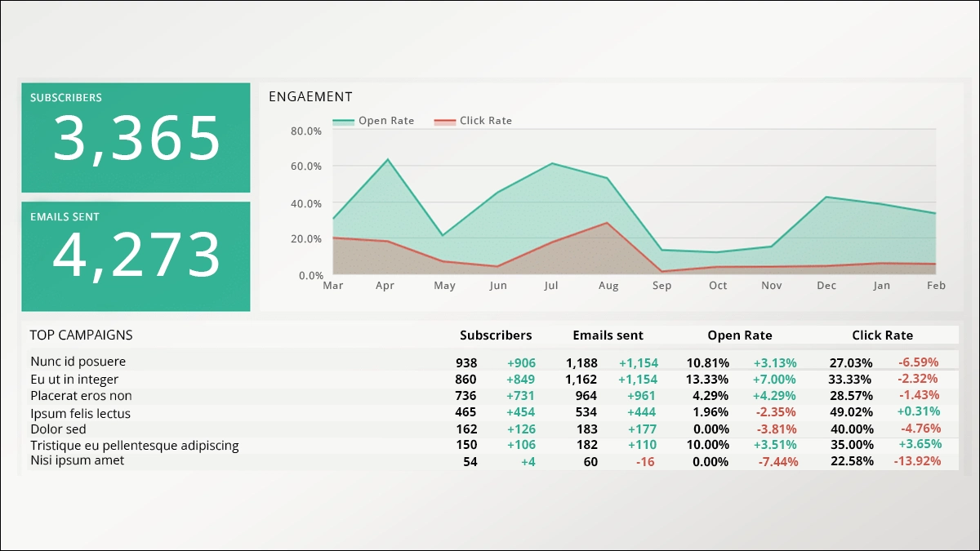Sort by the Click Rate column header

883,335
